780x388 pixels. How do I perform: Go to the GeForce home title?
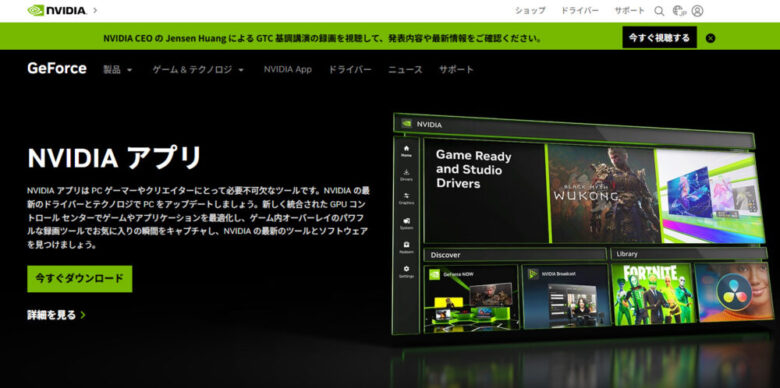pos(57,68)
